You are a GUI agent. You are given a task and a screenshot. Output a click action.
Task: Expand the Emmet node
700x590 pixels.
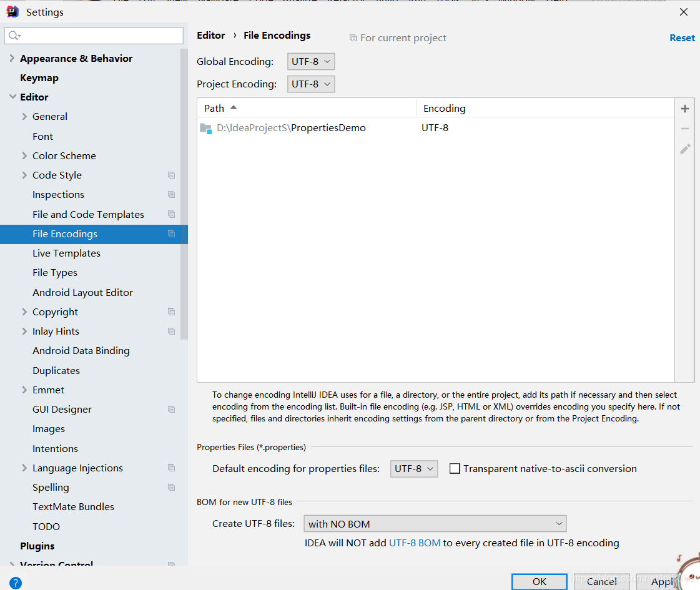(24, 390)
